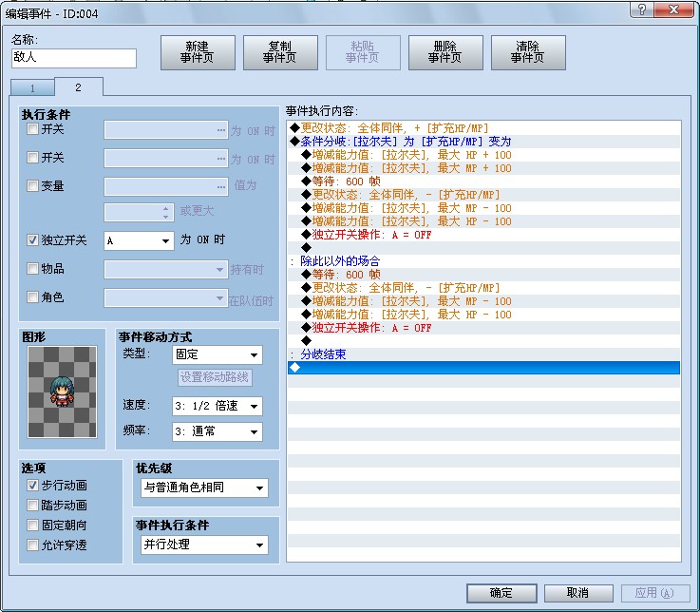Click the 新建事件页 button

pos(198,52)
